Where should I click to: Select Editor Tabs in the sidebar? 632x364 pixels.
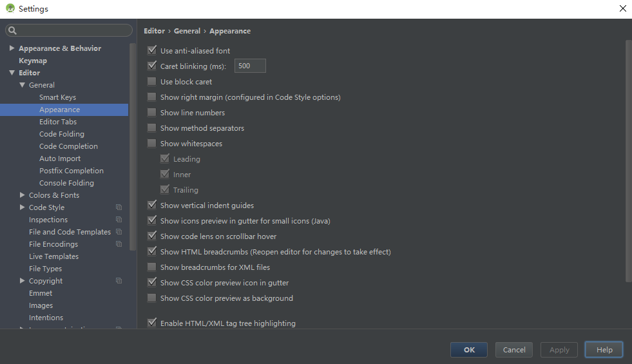pyautogui.click(x=58, y=122)
